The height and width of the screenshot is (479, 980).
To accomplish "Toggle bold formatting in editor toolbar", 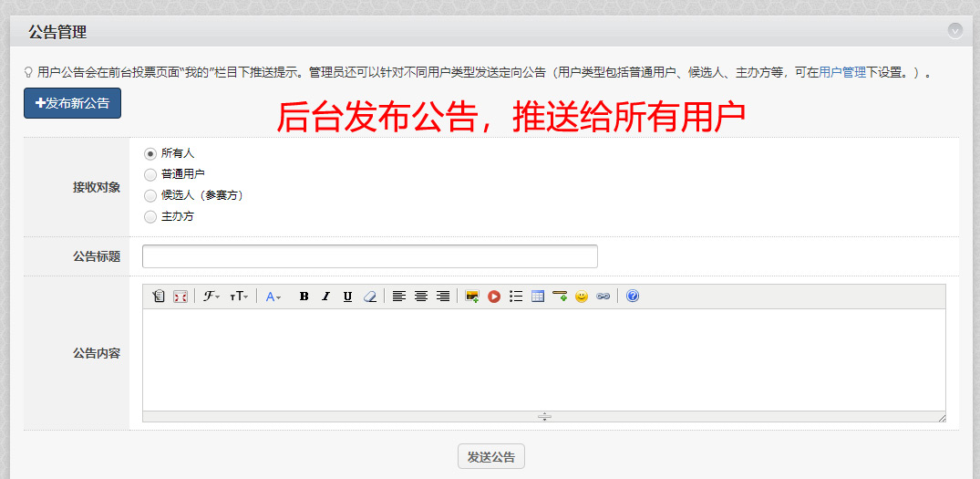I will [304, 297].
